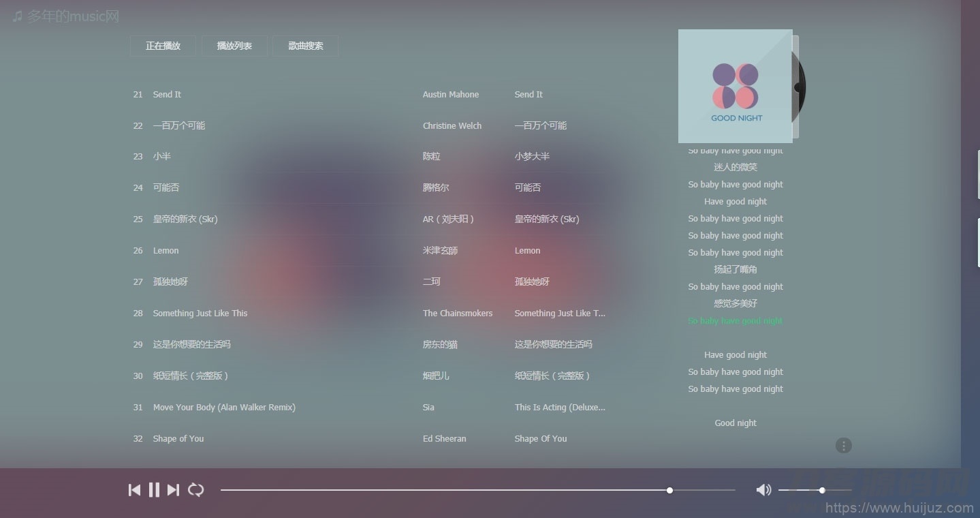
Task: Click artist 陈粒
Action: click(x=432, y=156)
